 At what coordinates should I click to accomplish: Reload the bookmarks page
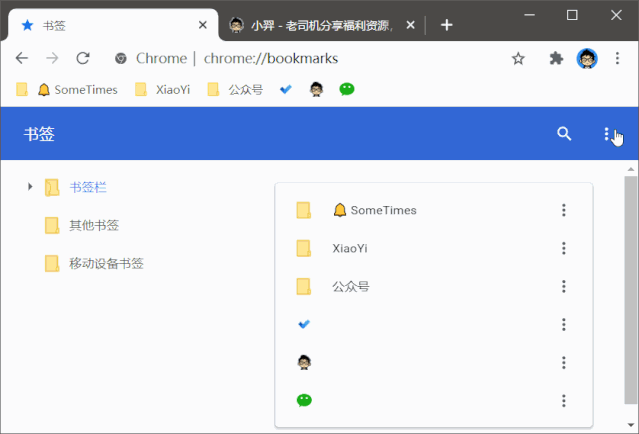(x=83, y=58)
